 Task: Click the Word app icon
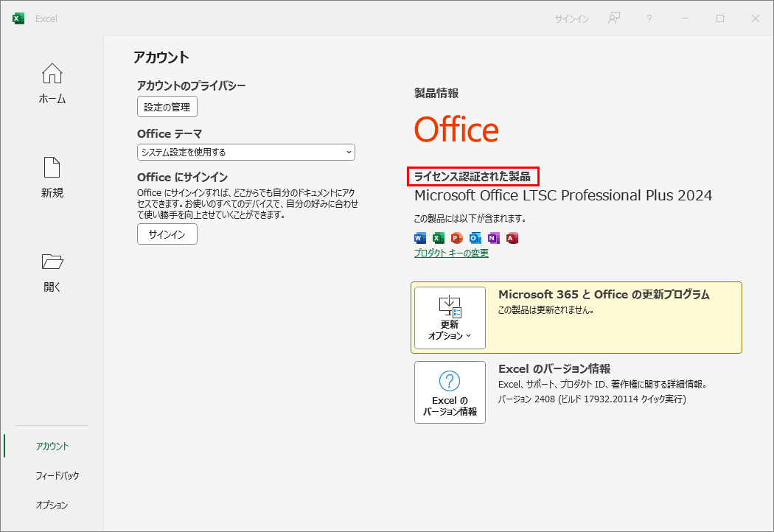coord(420,238)
